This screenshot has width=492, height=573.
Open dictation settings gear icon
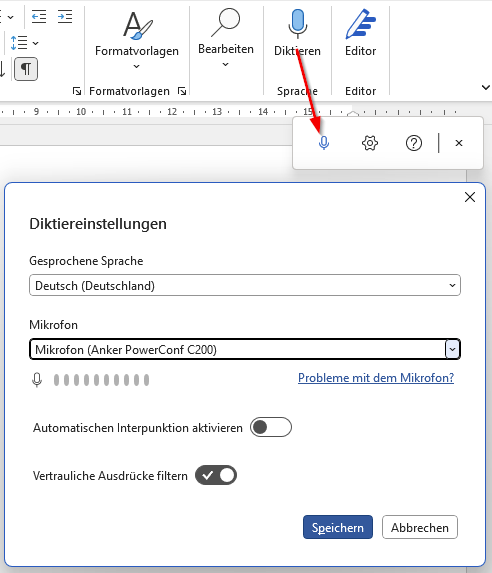(370, 143)
